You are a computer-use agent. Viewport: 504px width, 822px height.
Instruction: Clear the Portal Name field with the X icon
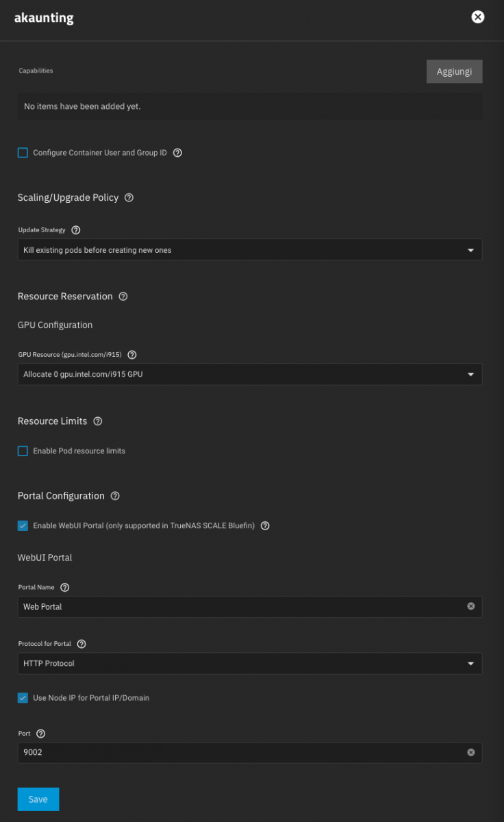(471, 606)
